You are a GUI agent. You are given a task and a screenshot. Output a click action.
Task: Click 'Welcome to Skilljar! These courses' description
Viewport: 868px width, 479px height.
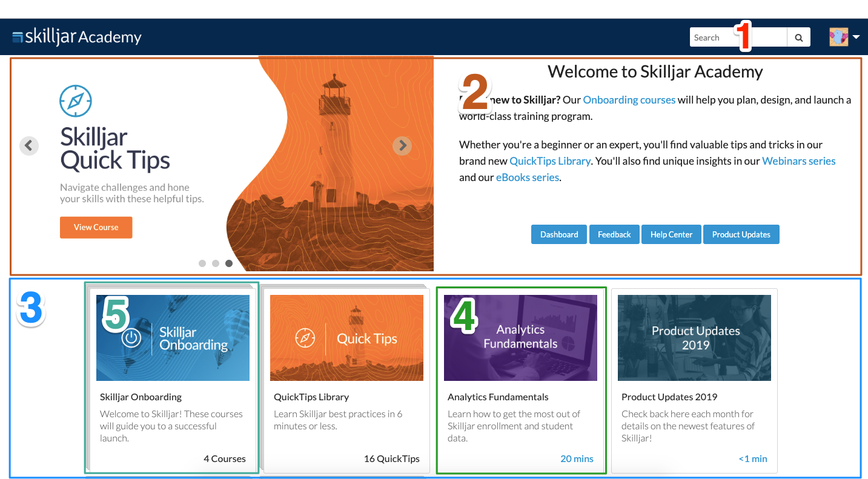click(x=171, y=426)
